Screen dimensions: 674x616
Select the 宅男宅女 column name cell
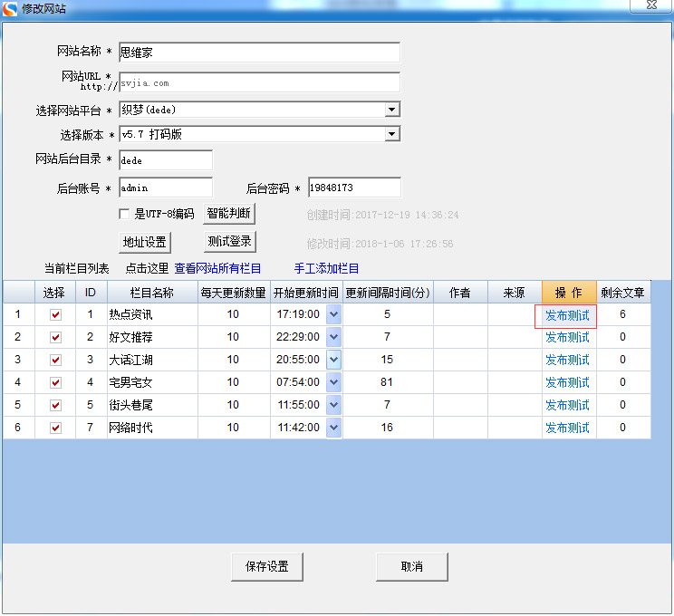152,382
